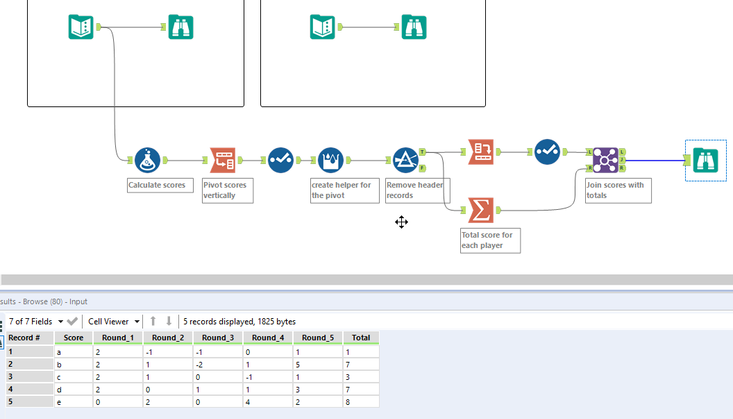Click the checkmark icon beside fields selector

click(72, 321)
